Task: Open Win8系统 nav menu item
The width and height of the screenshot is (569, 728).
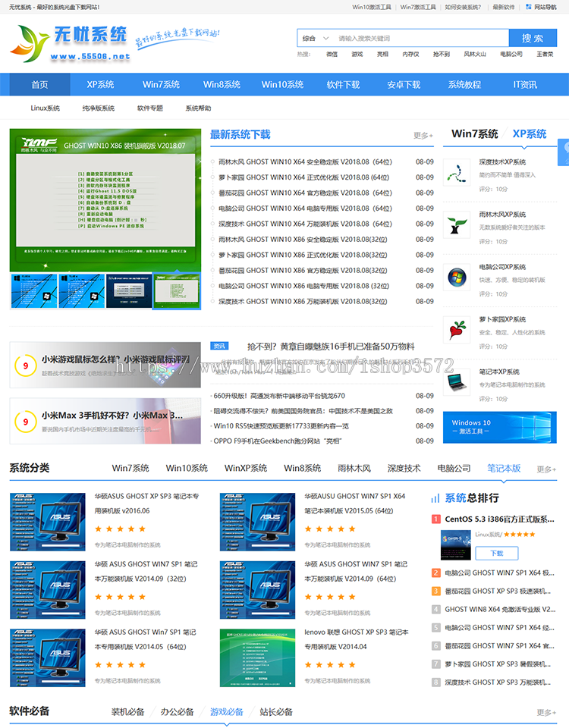Action: pyautogui.click(x=222, y=84)
